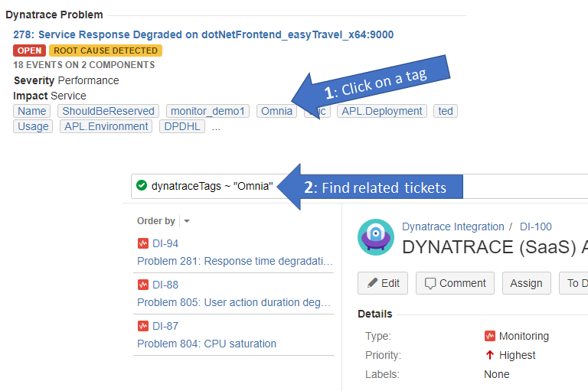
Task: Click the ted tag
Action: click(x=446, y=111)
